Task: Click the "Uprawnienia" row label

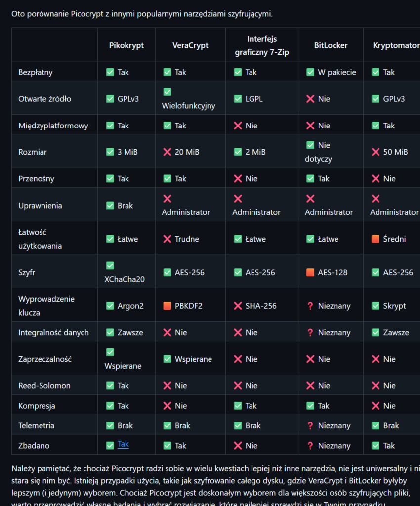Action: (x=40, y=206)
